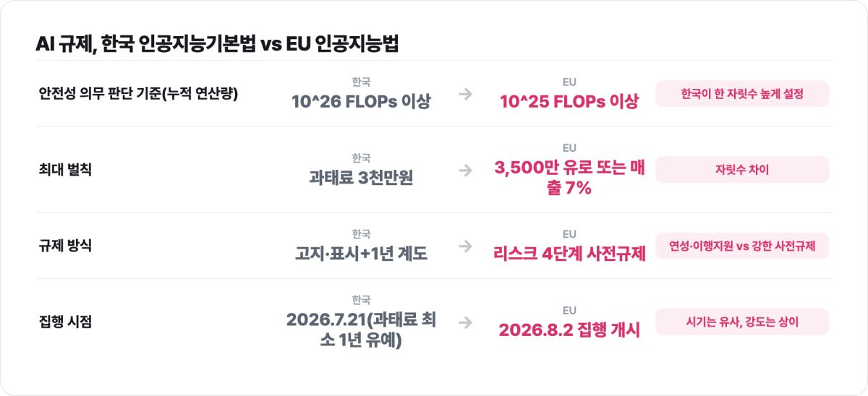Select the 연성·이행지원 vs 강한 사전규제 badge
Viewport: 868px width, 396px height.
click(x=742, y=246)
